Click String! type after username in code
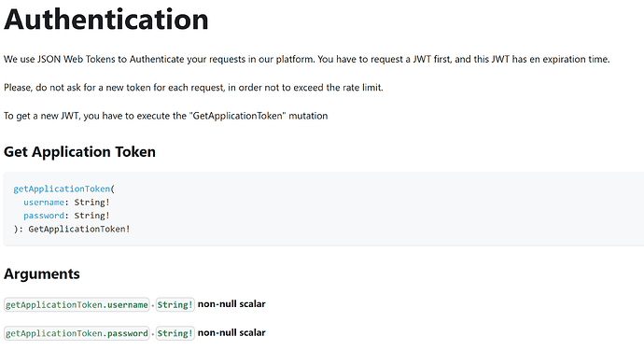This screenshot has height=350, width=644. pos(91,203)
